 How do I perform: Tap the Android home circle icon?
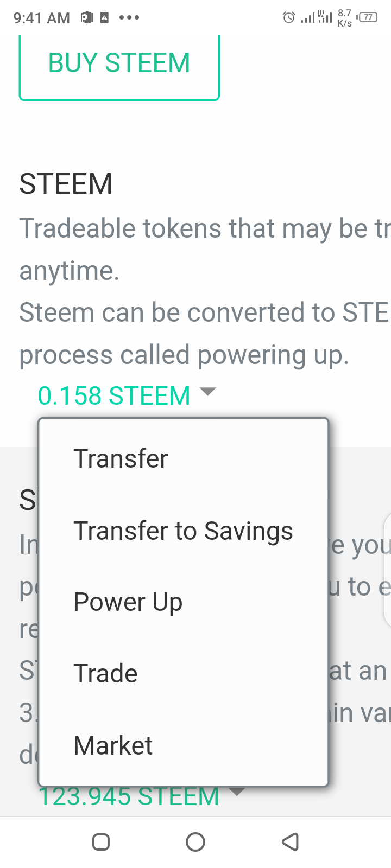195,842
